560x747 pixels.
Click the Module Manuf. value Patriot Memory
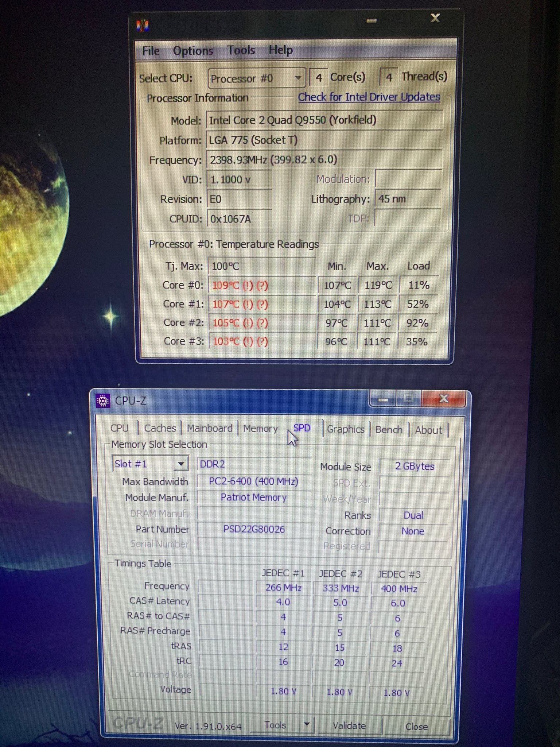pos(254,498)
